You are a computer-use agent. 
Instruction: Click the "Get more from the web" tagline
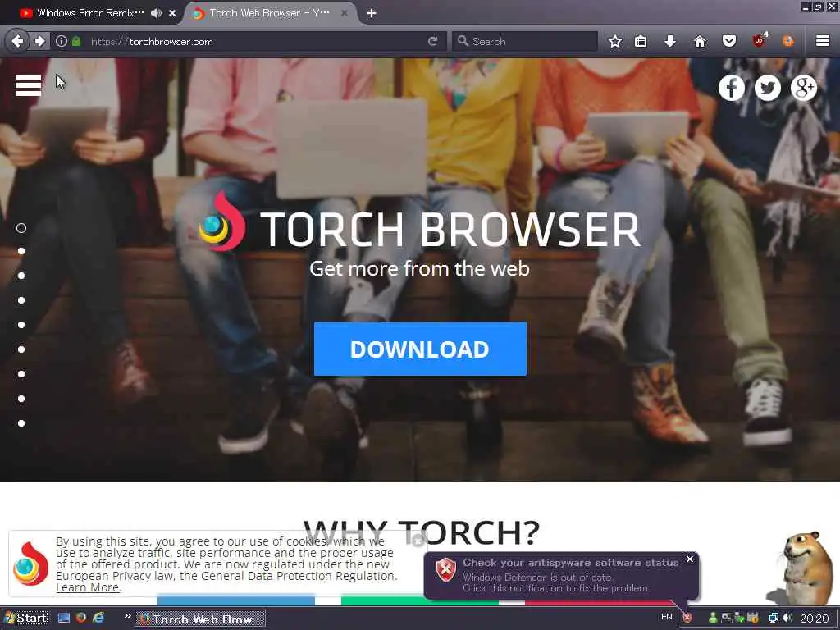(419, 268)
